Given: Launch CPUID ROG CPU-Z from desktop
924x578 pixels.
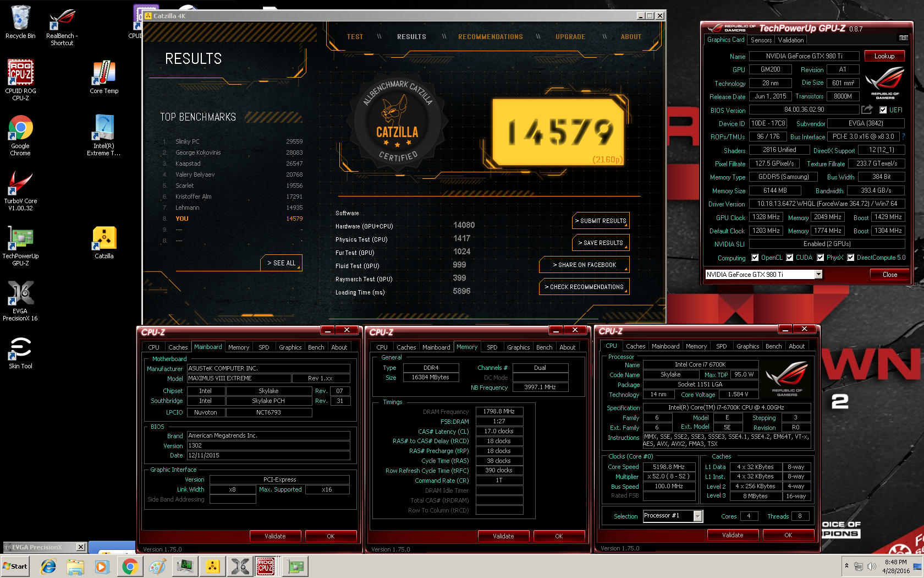Looking at the screenshot, I should pyautogui.click(x=20, y=80).
